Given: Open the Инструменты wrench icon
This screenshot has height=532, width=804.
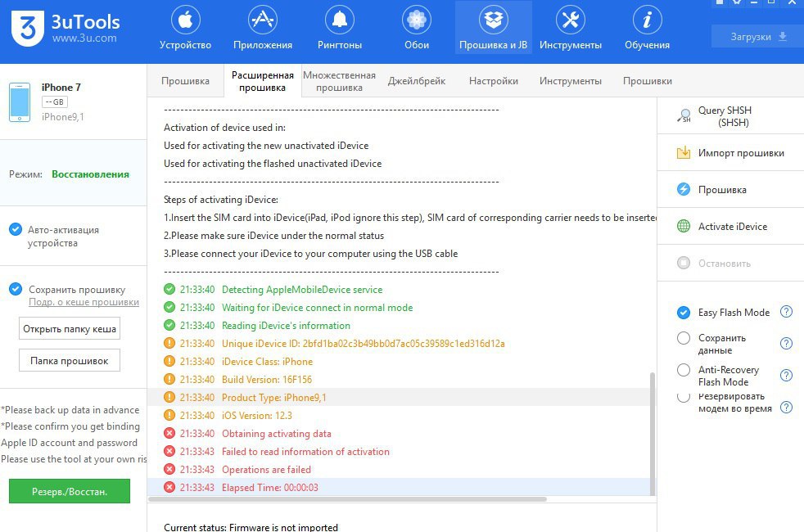Looking at the screenshot, I should point(570,20).
